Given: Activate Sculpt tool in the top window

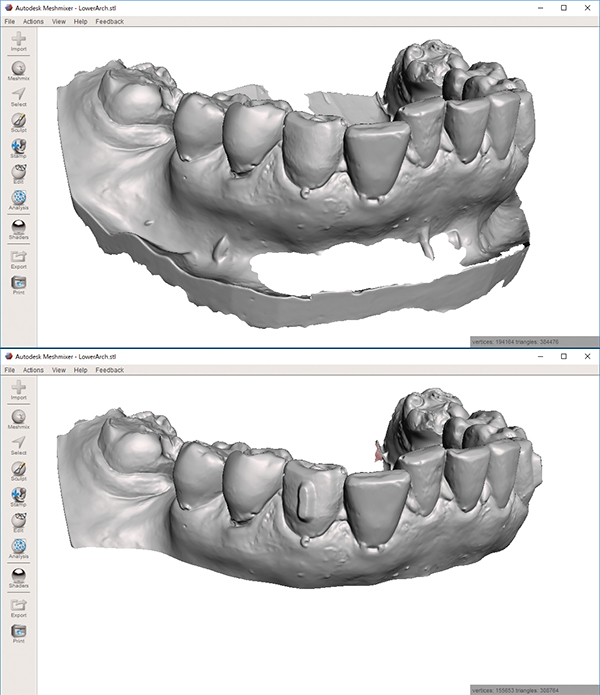Looking at the screenshot, I should pos(19,121).
